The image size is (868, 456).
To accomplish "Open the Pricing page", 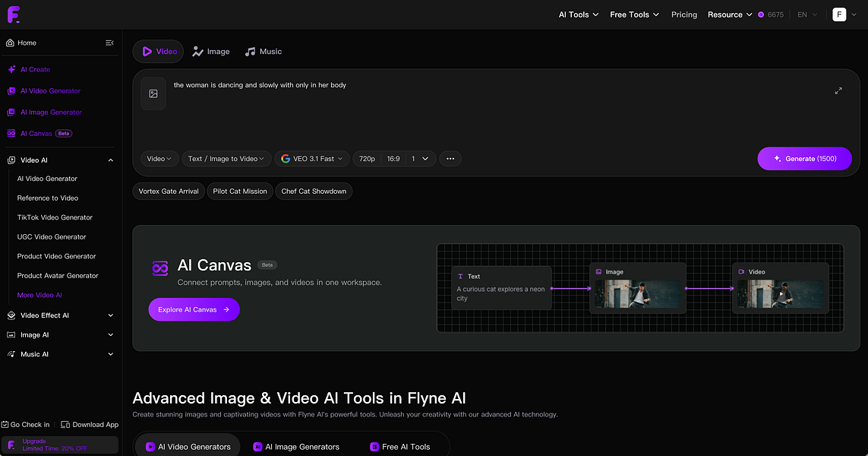I will (683, 14).
